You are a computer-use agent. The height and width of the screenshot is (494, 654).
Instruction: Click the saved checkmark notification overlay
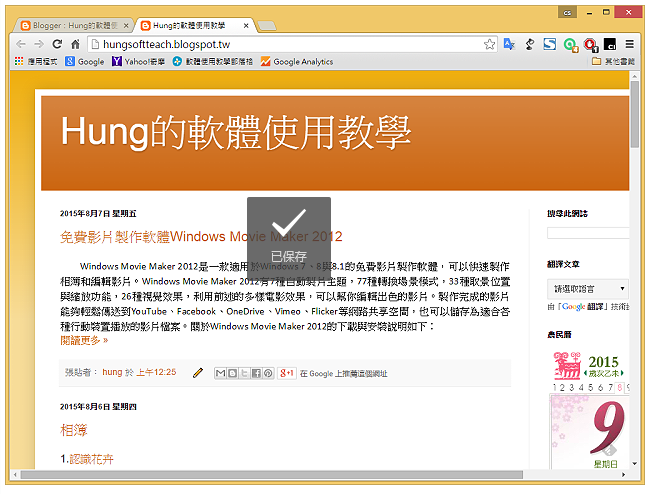(x=289, y=238)
